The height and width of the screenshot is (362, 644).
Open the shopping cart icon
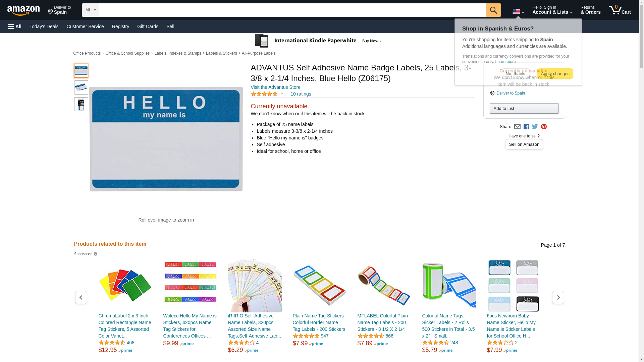tap(620, 10)
